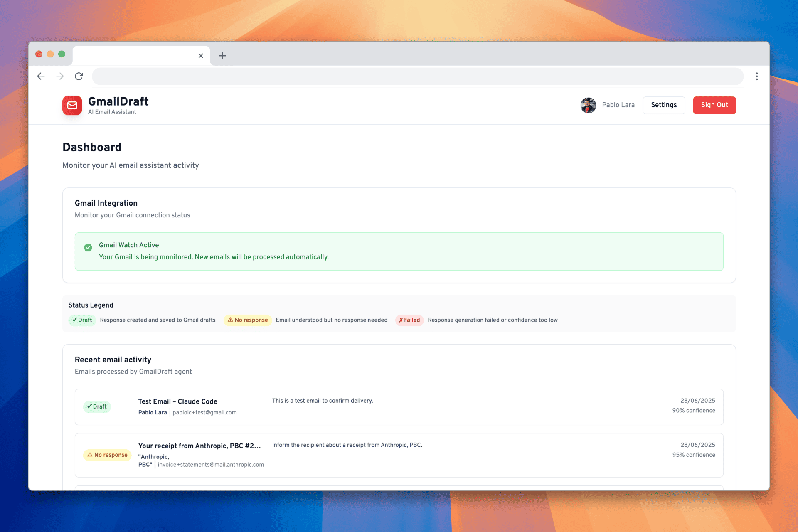The width and height of the screenshot is (798, 532).
Task: Click No response status on Anthropic row
Action: [107, 455]
